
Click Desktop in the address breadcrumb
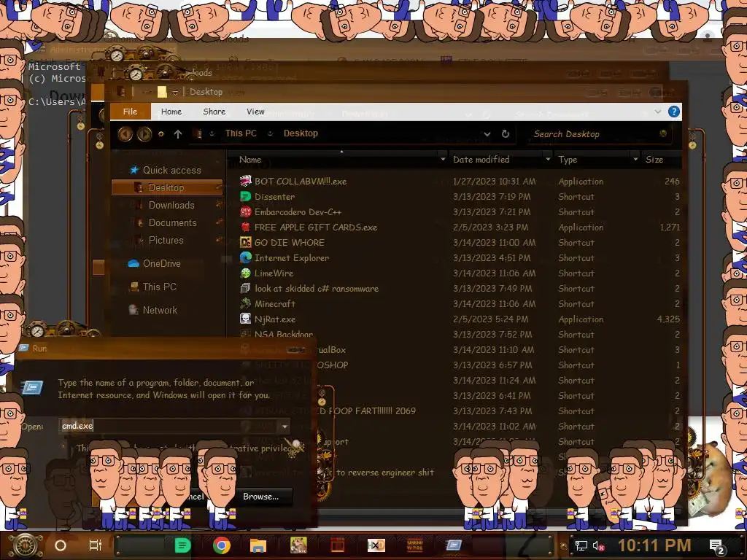pos(301,133)
